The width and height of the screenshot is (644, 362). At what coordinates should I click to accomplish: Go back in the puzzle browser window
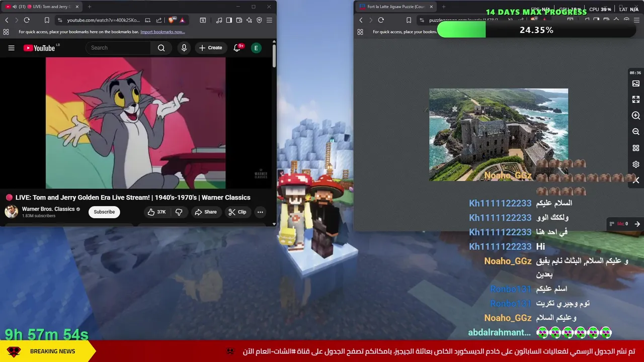pyautogui.click(x=361, y=20)
